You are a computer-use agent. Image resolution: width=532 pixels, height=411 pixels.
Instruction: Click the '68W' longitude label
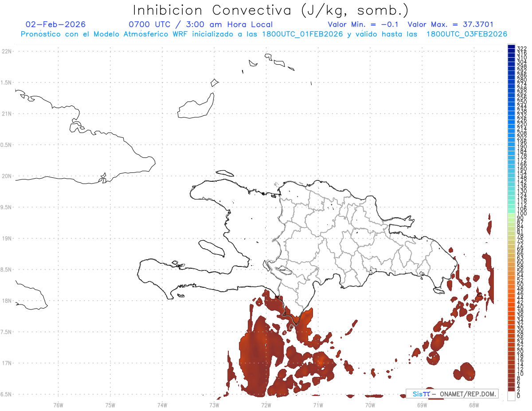click(x=474, y=405)
